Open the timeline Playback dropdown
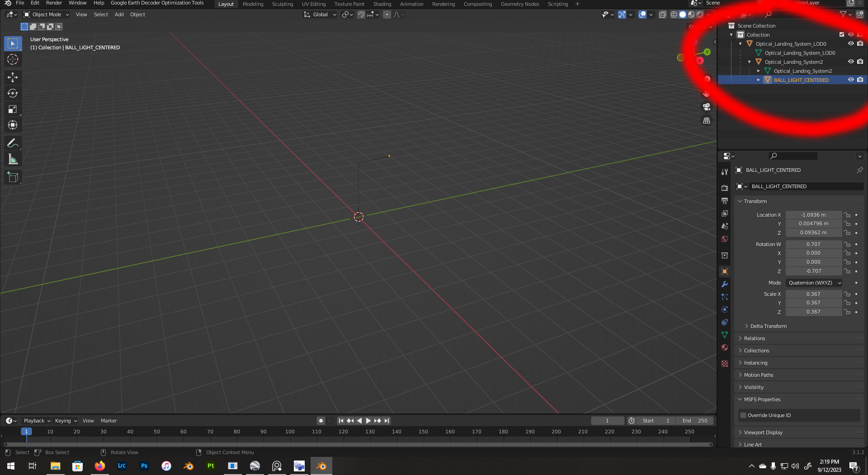This screenshot has height=475, width=868. tap(37, 421)
